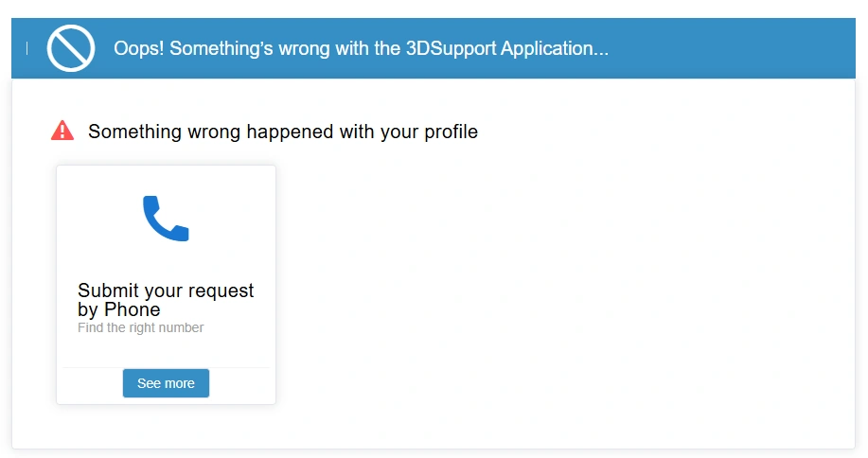This screenshot has width=868, height=458.
Task: Click the small vertical bar left of header icon
Action: click(x=27, y=48)
